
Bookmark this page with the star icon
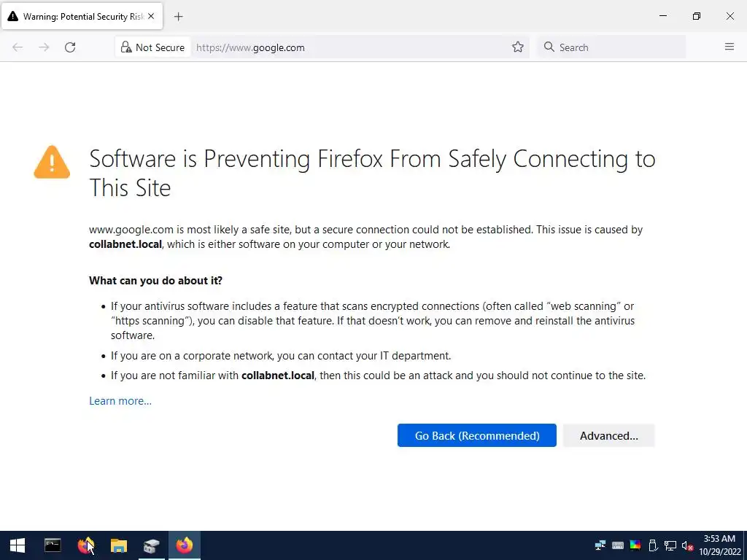pos(518,47)
